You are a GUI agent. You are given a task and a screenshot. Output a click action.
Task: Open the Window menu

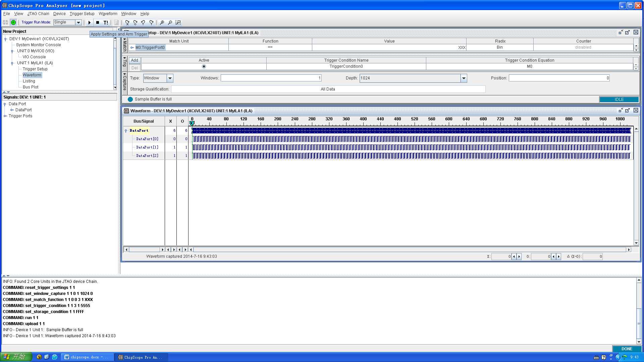pyautogui.click(x=129, y=14)
